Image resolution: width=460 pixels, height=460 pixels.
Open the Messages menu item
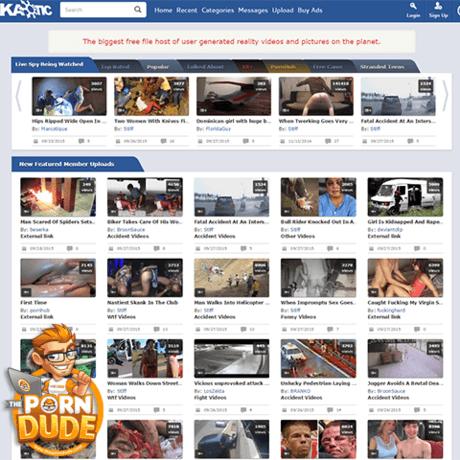tap(253, 10)
